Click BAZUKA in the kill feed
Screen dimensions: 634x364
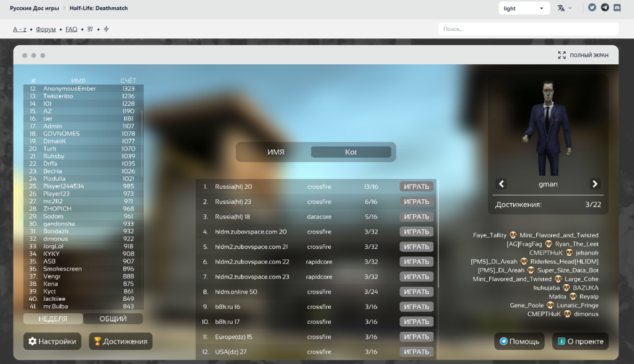(586, 288)
